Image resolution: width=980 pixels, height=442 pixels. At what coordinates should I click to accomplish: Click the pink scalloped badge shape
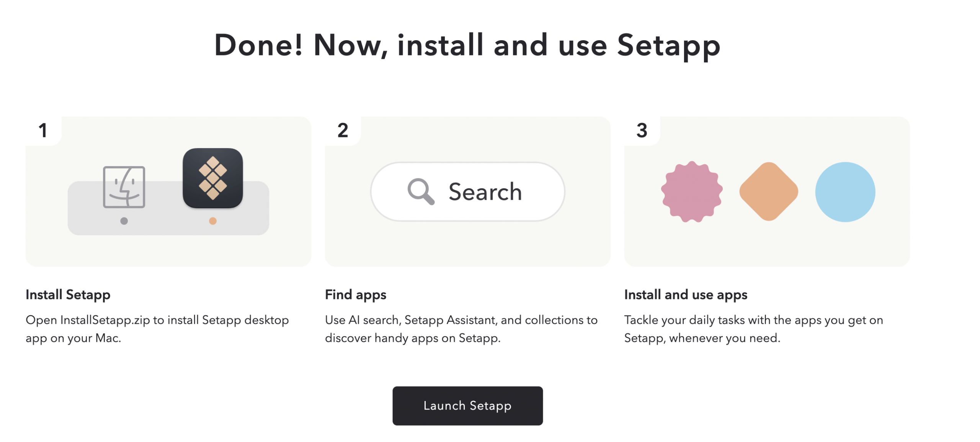click(691, 191)
